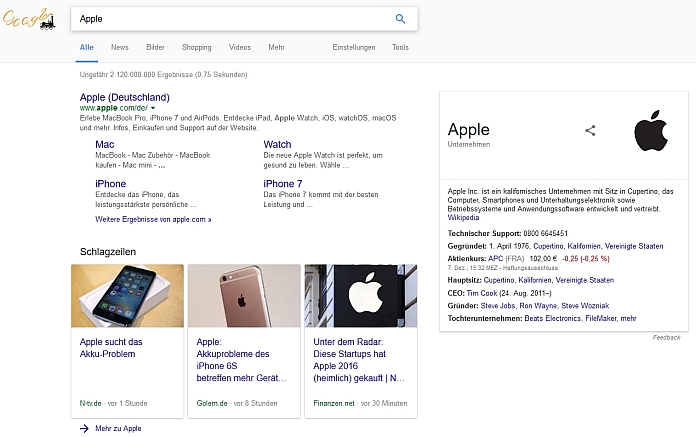Open the Google doodle logo

pyautogui.click(x=29, y=19)
